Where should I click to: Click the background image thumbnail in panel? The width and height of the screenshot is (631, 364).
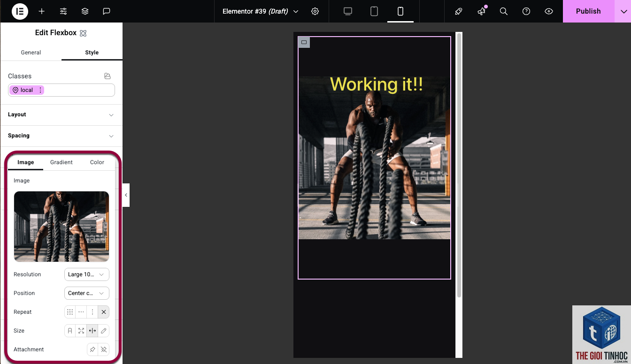(x=62, y=227)
